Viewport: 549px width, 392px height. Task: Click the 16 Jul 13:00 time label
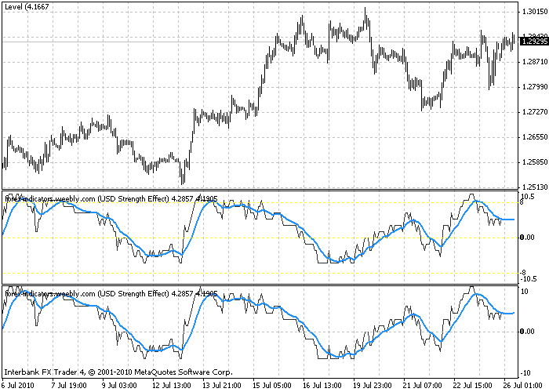pyautogui.click(x=323, y=386)
